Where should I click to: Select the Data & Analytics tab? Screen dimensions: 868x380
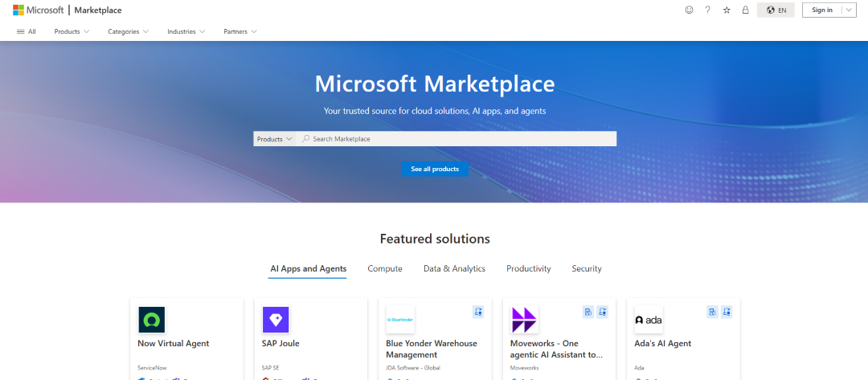[x=454, y=268]
